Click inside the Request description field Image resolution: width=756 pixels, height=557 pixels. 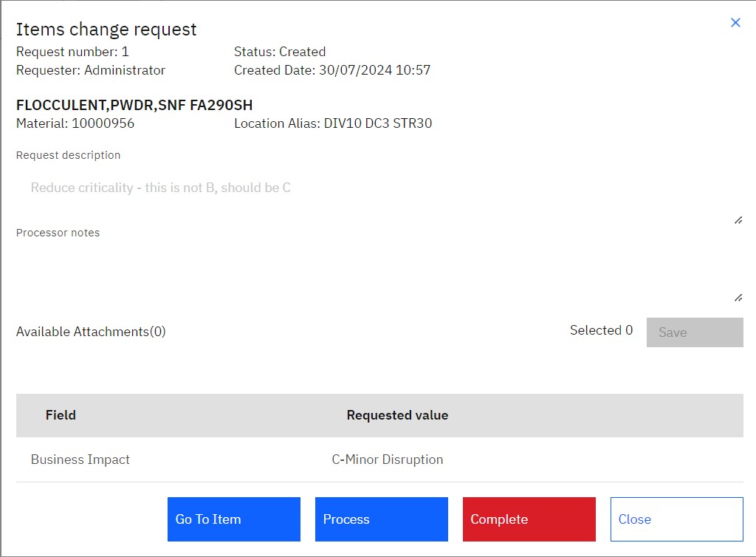(x=379, y=197)
